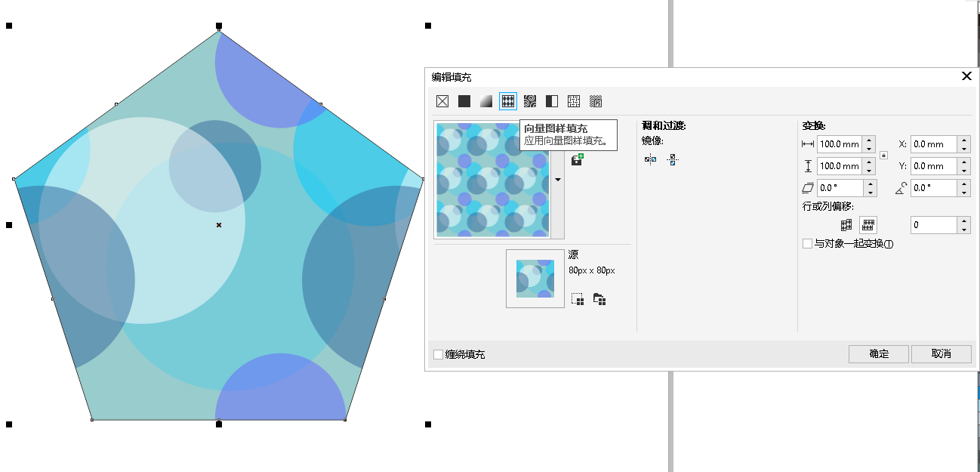The width and height of the screenshot is (980, 472).
Task: Open the pattern picker dropdown arrow
Action: (558, 179)
